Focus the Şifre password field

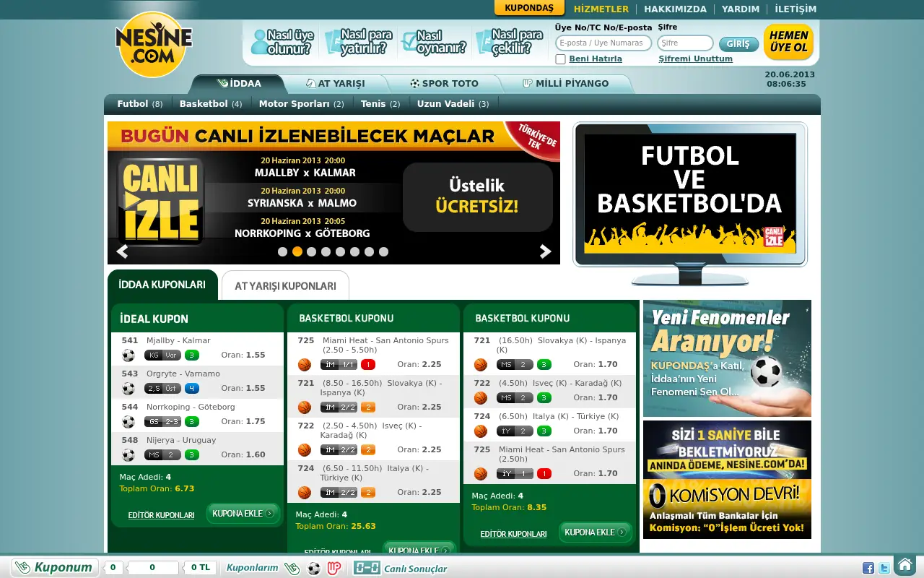pyautogui.click(x=685, y=43)
